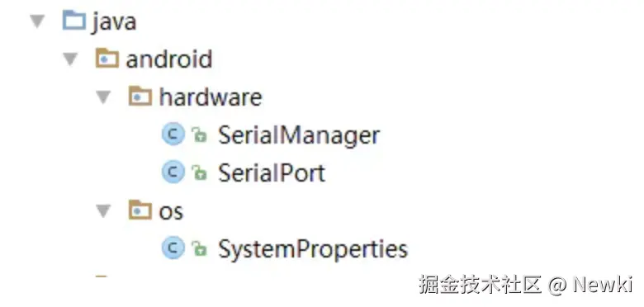Click the android package folder icon

[107, 59]
